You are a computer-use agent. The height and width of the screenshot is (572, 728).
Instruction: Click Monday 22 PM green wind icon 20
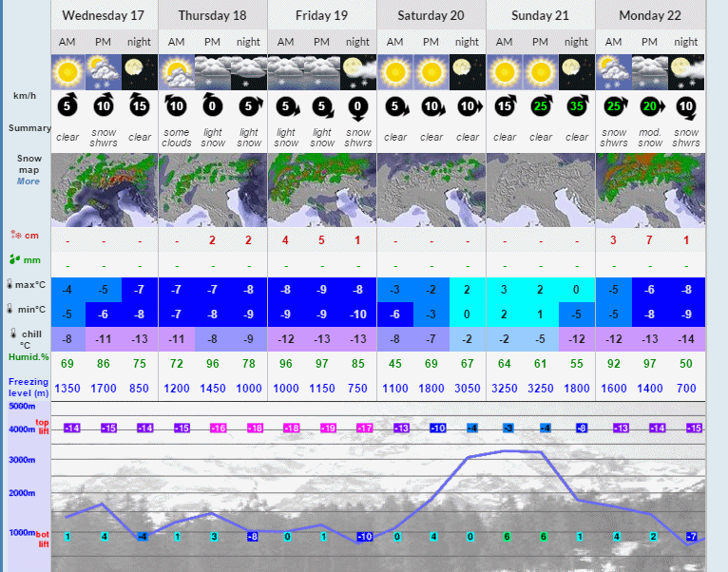click(652, 106)
